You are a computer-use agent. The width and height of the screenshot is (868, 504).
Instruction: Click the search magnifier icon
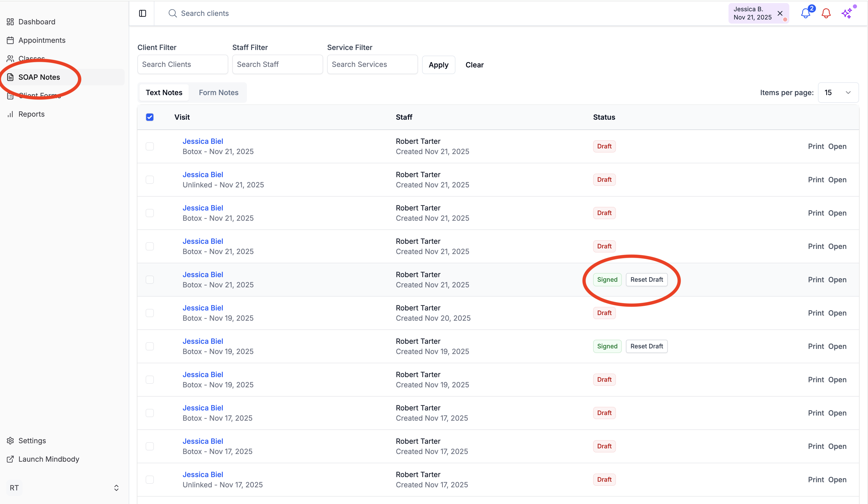pyautogui.click(x=172, y=13)
